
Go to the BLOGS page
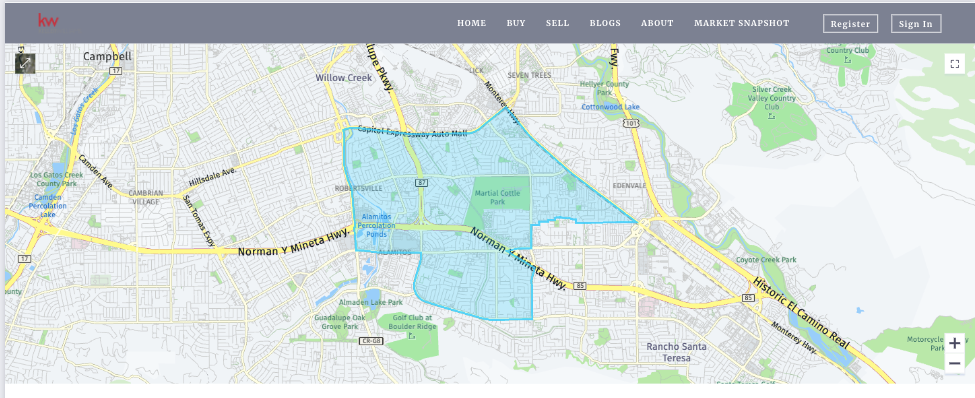pyautogui.click(x=605, y=23)
